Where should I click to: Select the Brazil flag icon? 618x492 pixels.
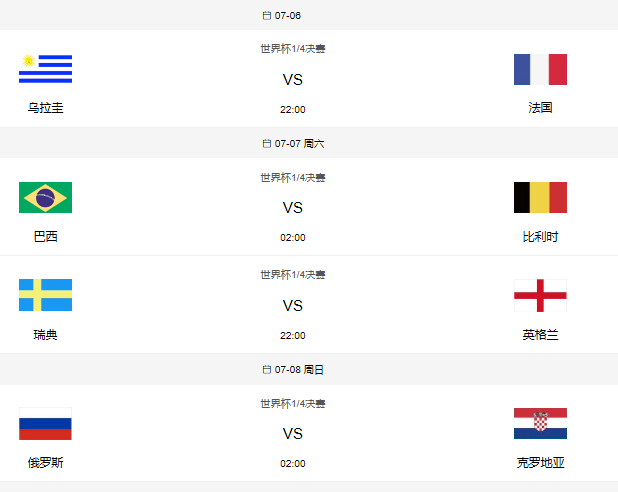click(45, 197)
